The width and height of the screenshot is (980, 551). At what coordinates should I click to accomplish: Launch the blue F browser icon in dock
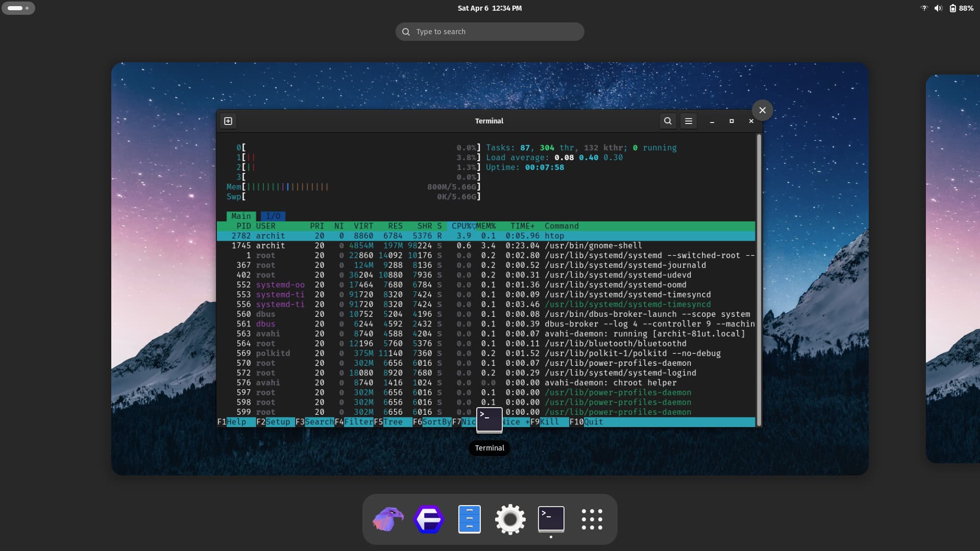coord(429,519)
